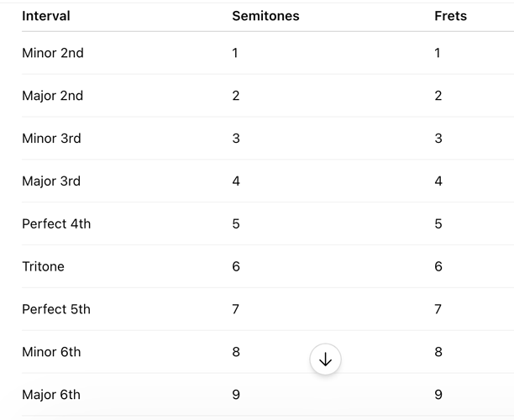Select the Major 2nd row label
Image resolution: width=514 pixels, height=420 pixels.
[x=52, y=96]
